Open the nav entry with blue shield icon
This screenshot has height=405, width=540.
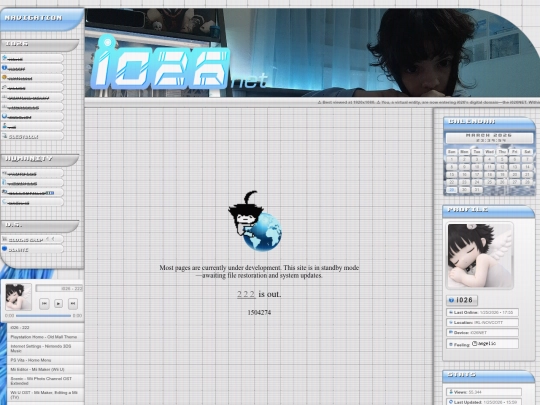click(32, 68)
